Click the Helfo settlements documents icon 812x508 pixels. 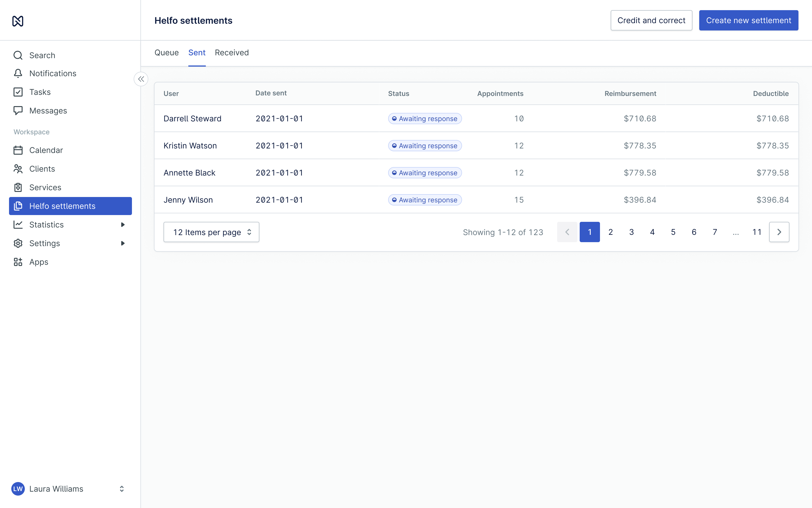click(x=18, y=206)
